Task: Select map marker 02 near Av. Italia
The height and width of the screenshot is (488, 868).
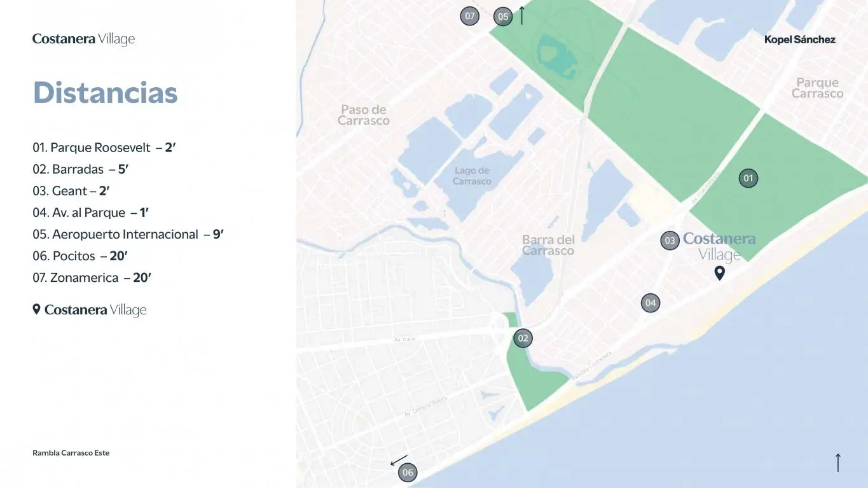Action: coord(523,338)
